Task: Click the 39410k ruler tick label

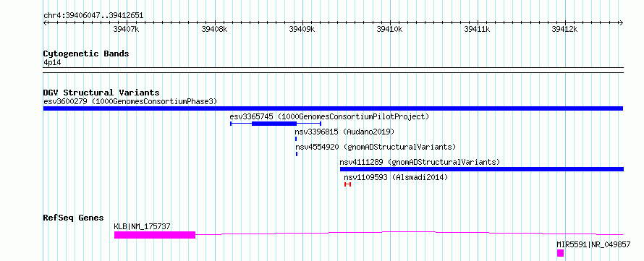Action: click(x=389, y=29)
